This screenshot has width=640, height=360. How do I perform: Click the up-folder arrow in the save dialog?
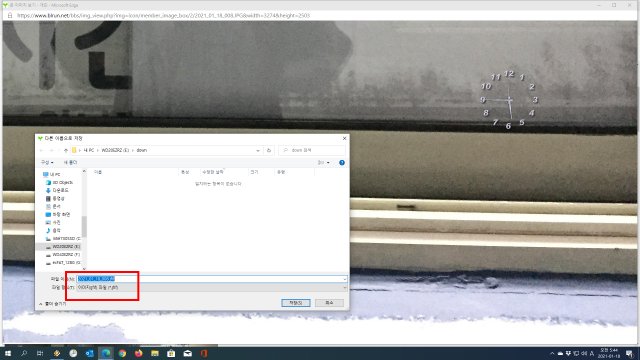click(x=66, y=150)
